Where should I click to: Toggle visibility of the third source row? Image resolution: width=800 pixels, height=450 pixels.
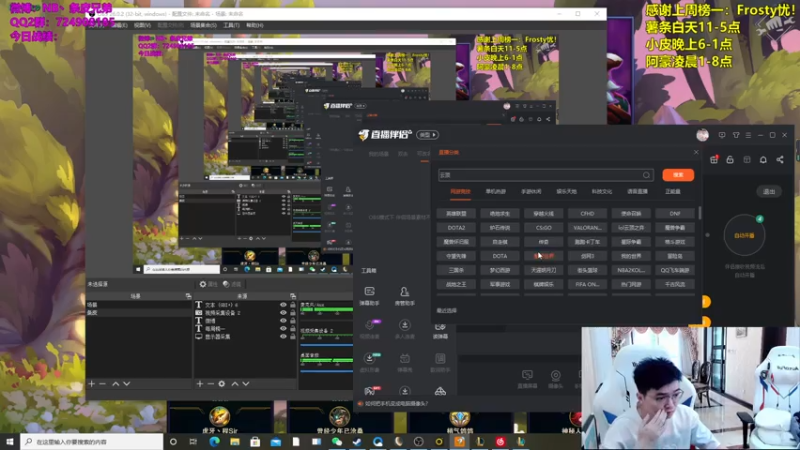tap(283, 321)
